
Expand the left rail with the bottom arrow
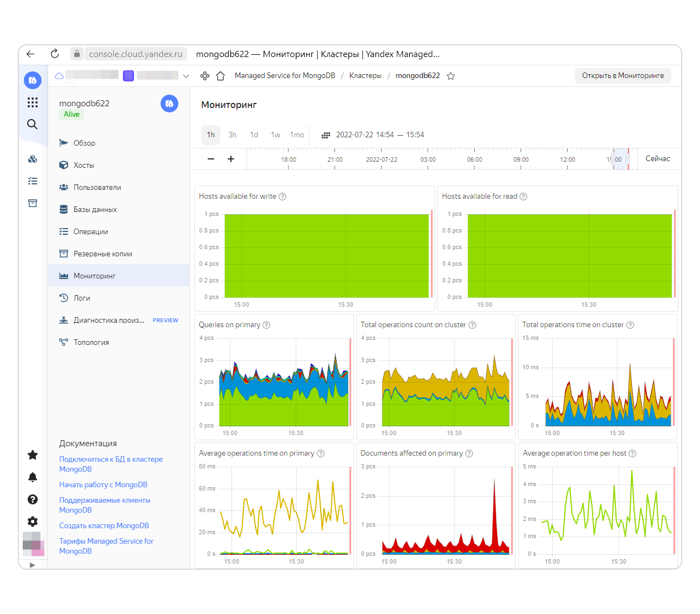tap(32, 565)
